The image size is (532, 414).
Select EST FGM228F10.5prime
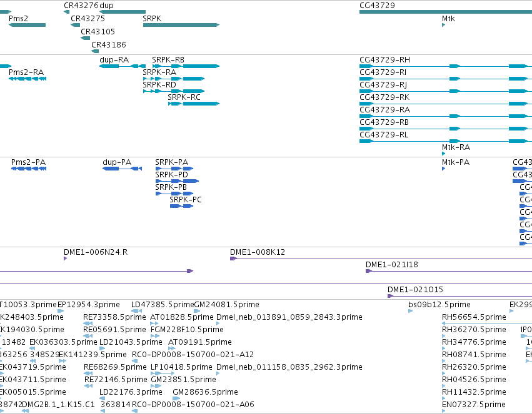pyautogui.click(x=154, y=336)
